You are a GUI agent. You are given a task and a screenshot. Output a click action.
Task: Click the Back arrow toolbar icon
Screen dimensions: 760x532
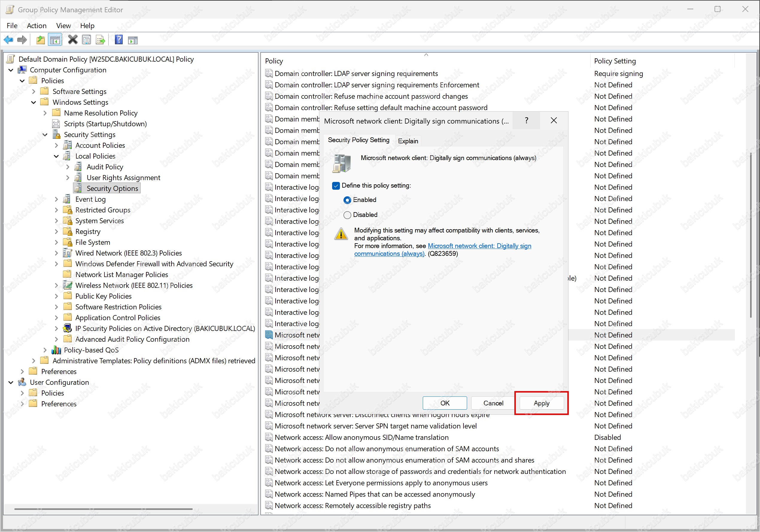pos(8,40)
